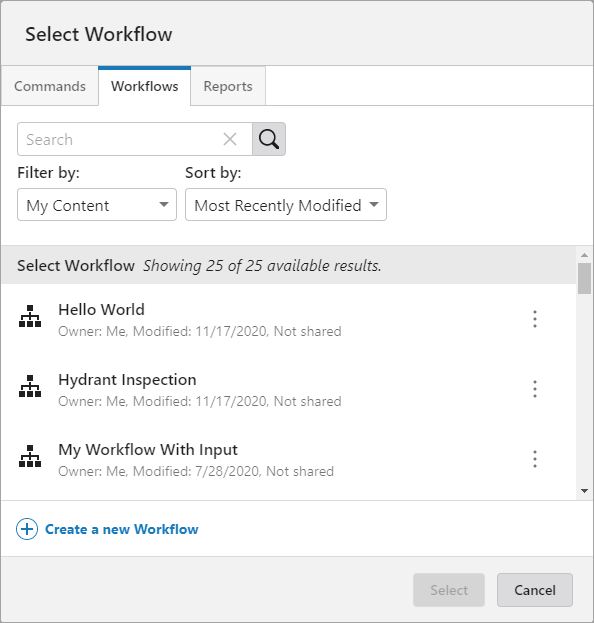Click Hydrant Inspection's modified 11/17/2020 details
This screenshot has width=594, height=623.
click(x=200, y=401)
